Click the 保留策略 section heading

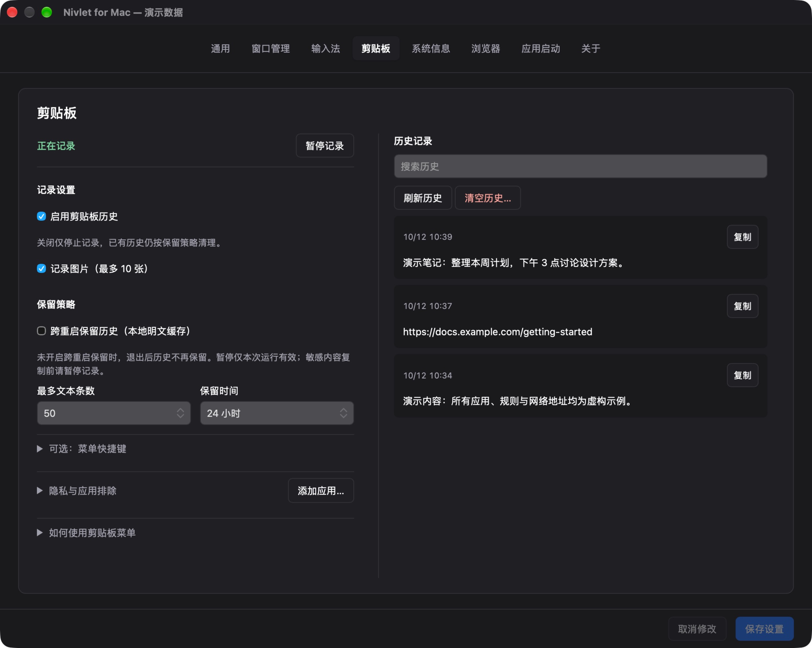(x=56, y=304)
